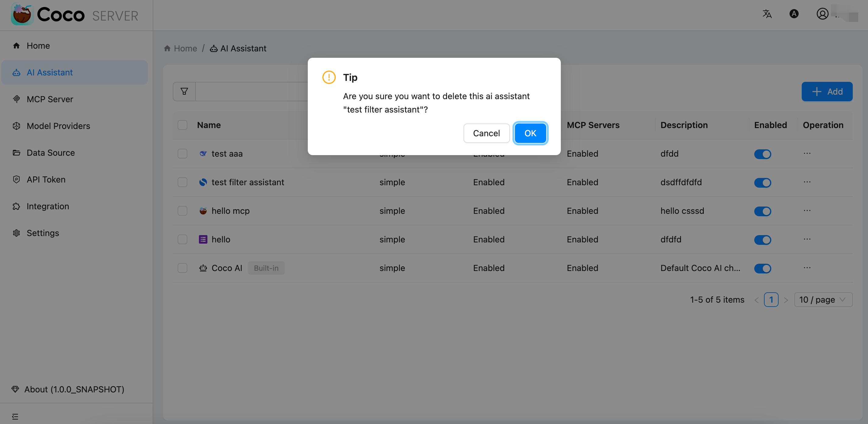Disable the test filter assistant switch
This screenshot has height=424, width=868.
762,183
